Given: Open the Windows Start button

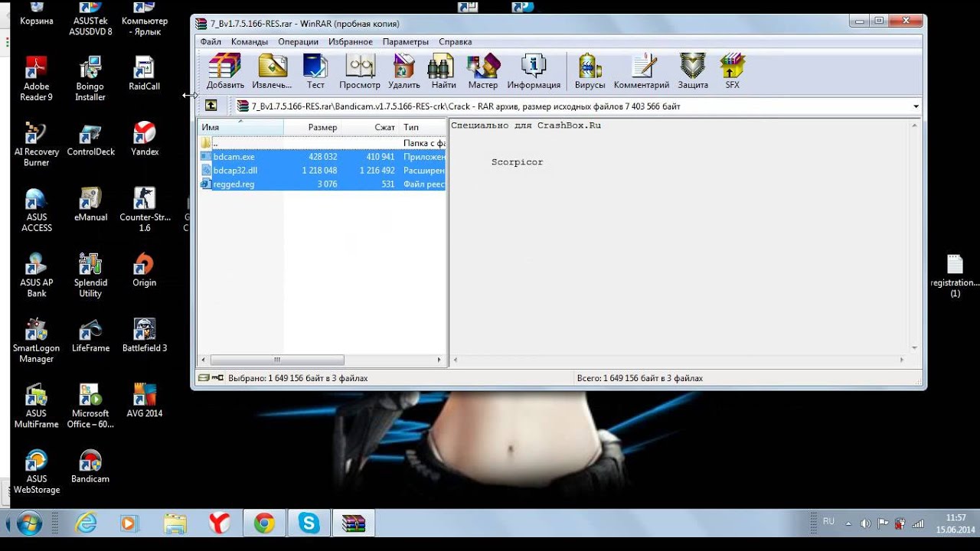Looking at the screenshot, I should (28, 523).
